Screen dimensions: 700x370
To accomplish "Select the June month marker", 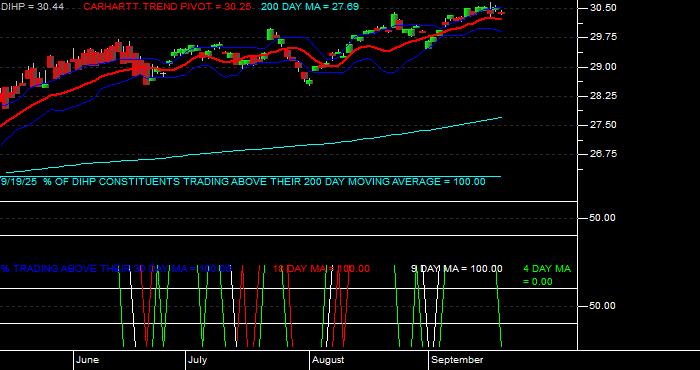I will [x=88, y=360].
